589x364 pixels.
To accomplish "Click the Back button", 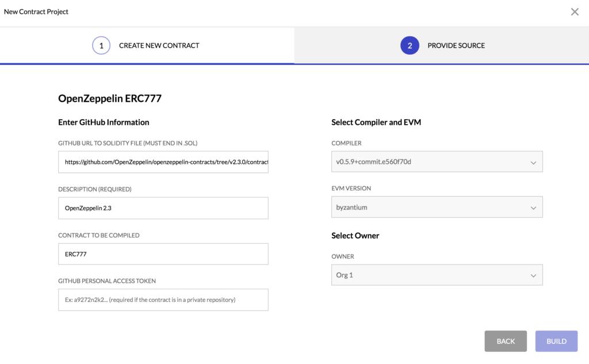I will [506, 341].
